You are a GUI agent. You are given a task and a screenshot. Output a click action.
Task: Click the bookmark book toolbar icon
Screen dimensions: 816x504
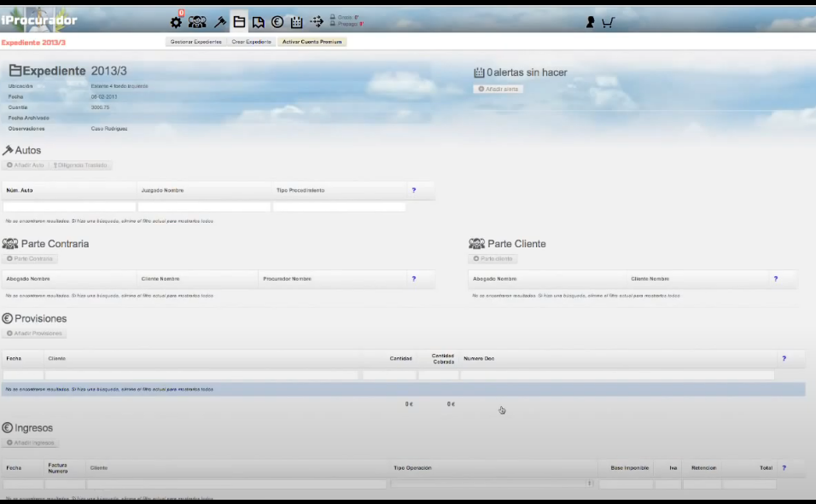[258, 22]
